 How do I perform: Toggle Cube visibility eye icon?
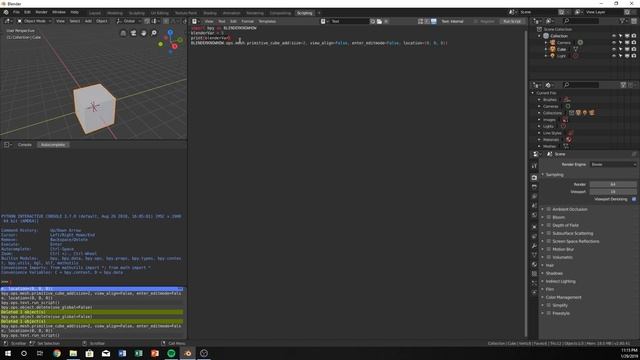pyautogui.click(x=614, y=49)
